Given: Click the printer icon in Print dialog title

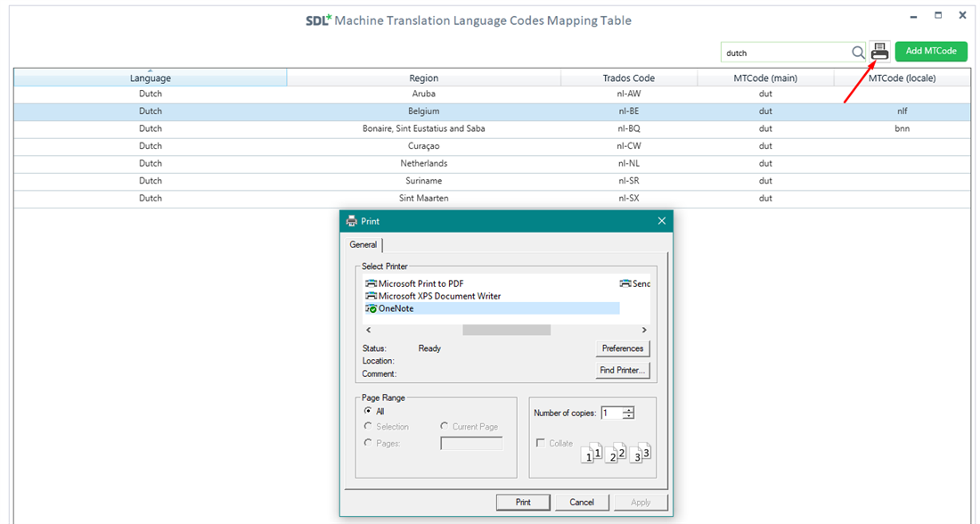Looking at the screenshot, I should [x=352, y=221].
